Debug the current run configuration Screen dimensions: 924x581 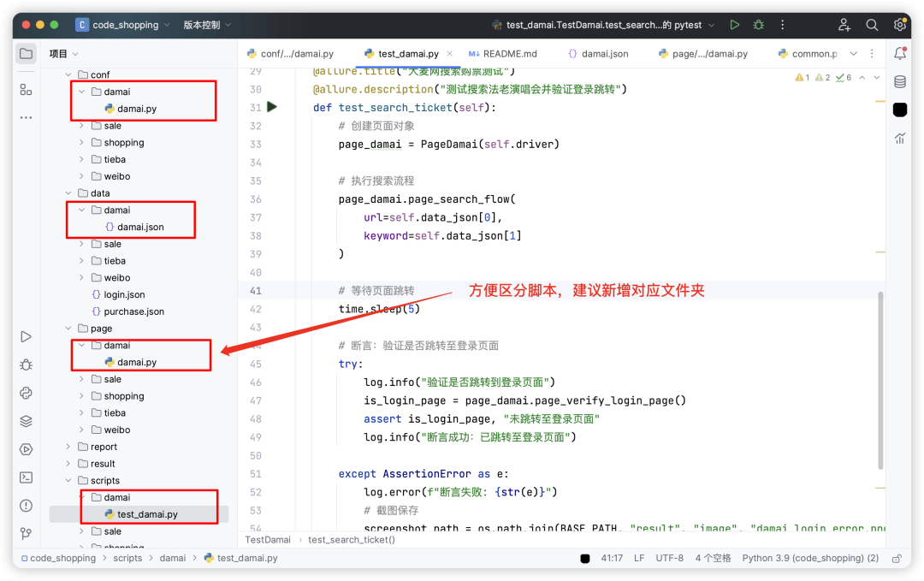[x=758, y=25]
